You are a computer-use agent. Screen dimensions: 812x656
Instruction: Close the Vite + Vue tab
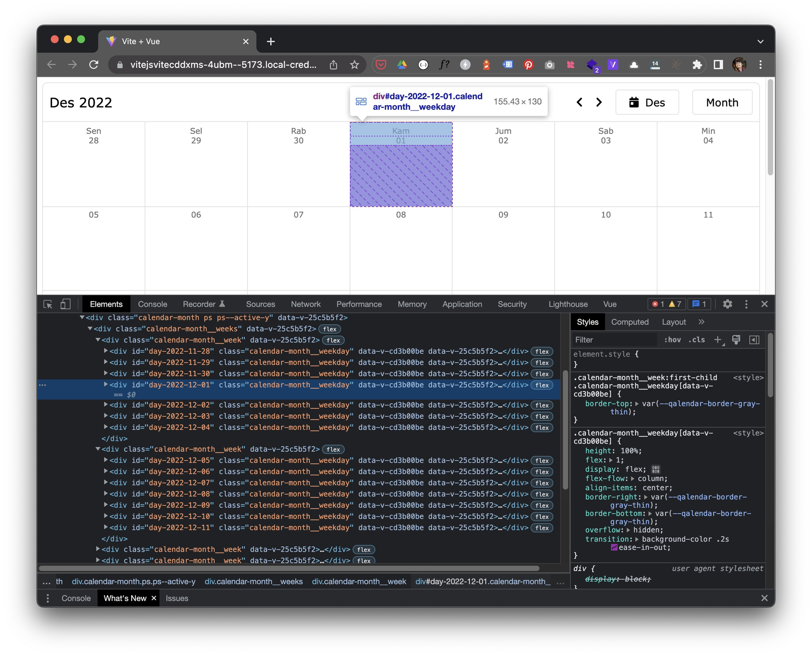tap(246, 41)
